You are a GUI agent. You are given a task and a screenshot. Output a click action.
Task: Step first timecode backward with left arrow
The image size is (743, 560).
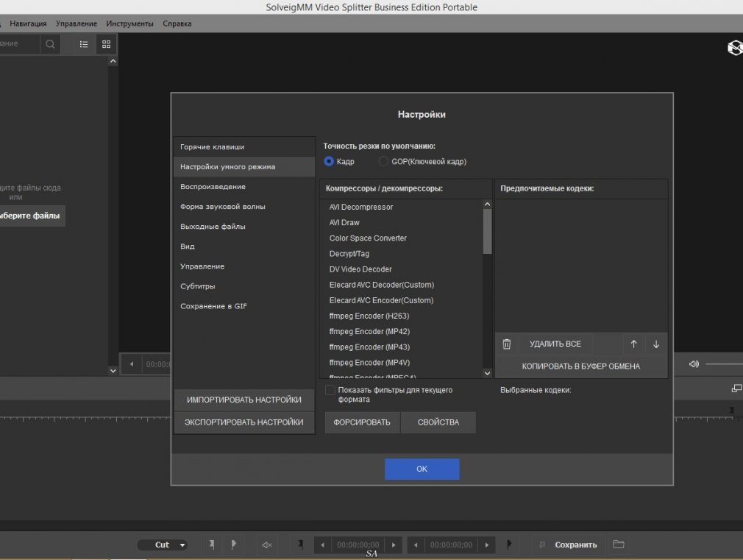pos(323,545)
